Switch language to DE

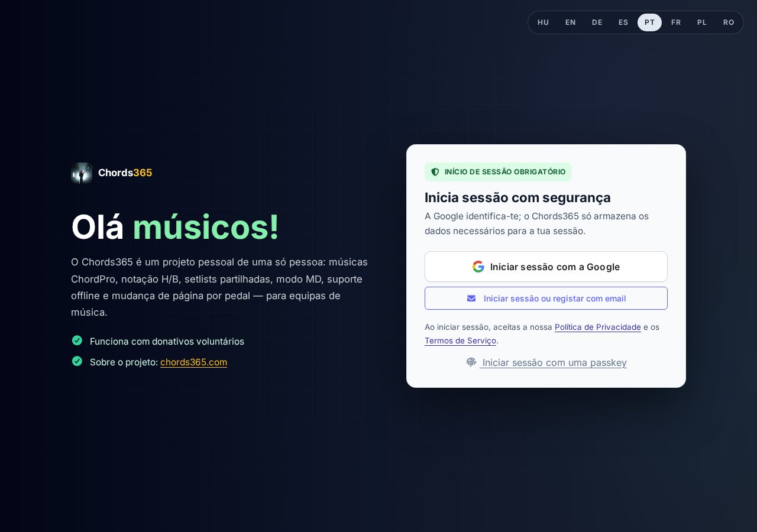click(597, 22)
